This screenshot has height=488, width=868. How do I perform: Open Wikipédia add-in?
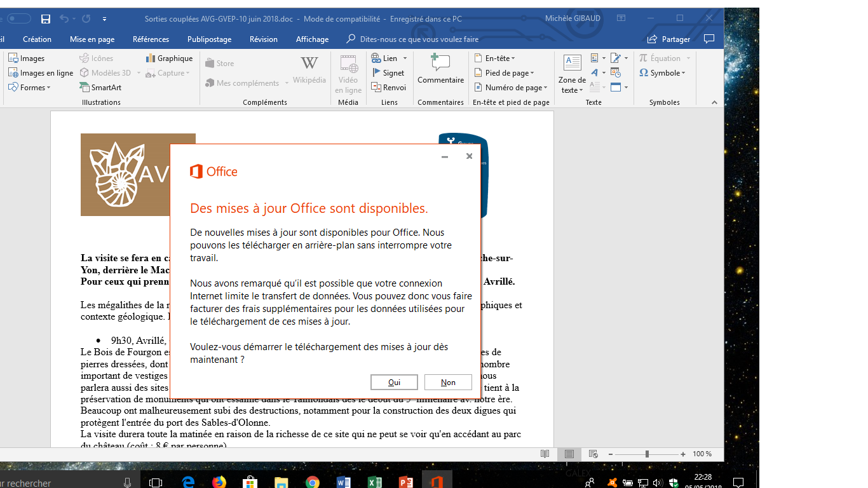pos(309,69)
